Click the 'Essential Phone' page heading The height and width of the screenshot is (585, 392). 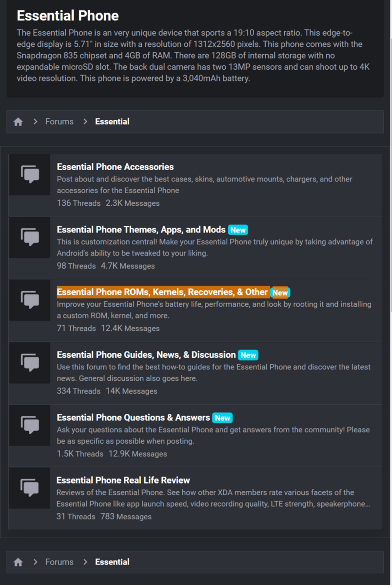pos(68,16)
